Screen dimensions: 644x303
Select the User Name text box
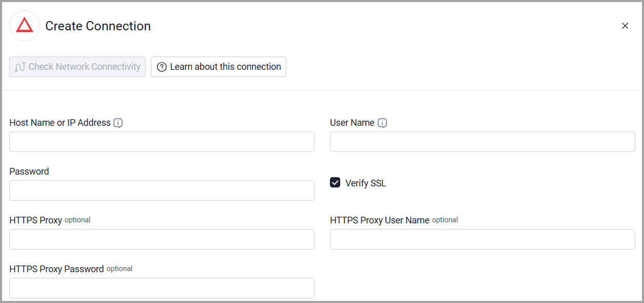tap(482, 142)
